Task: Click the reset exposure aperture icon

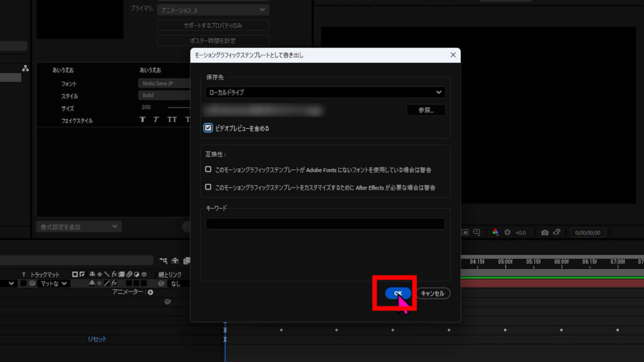Action: [508, 233]
